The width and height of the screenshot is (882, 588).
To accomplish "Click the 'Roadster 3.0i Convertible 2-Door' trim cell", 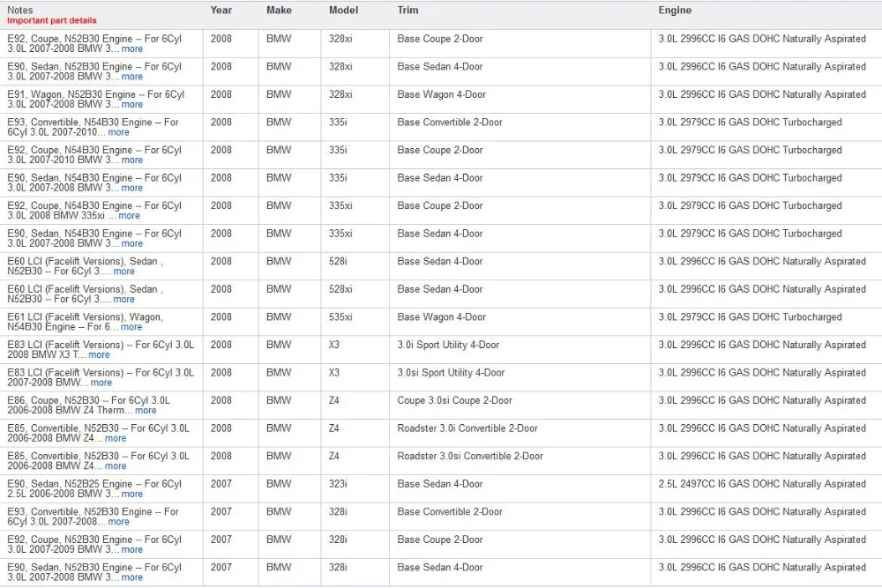I will [467, 428].
